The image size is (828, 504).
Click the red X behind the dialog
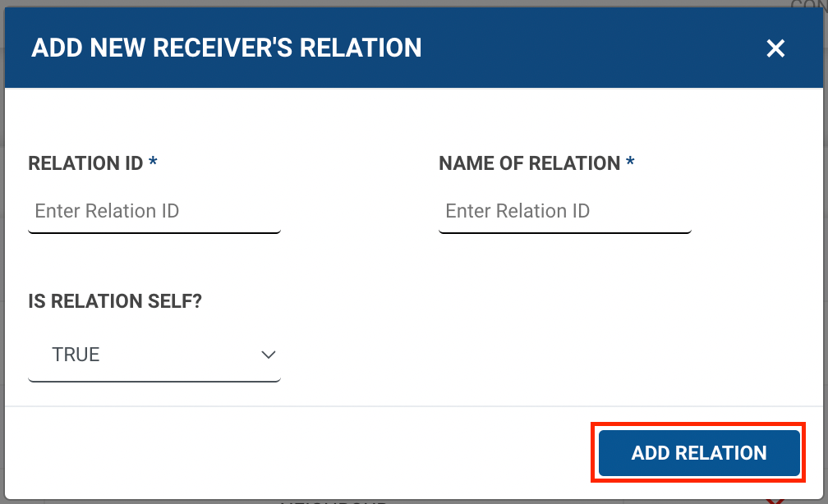(775, 500)
